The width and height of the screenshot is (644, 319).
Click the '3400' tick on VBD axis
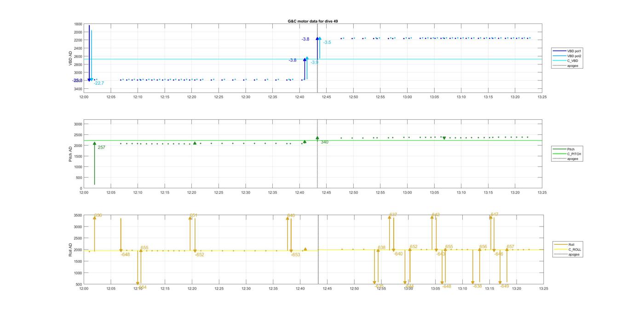78,89
